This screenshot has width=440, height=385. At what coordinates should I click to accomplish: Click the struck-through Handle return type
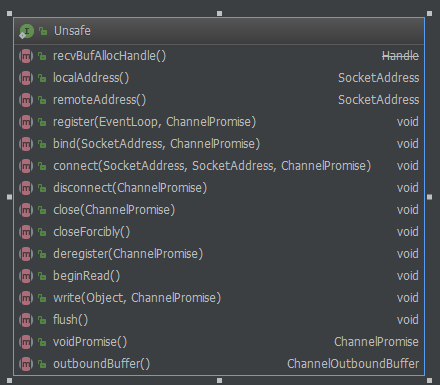pyautogui.click(x=400, y=56)
